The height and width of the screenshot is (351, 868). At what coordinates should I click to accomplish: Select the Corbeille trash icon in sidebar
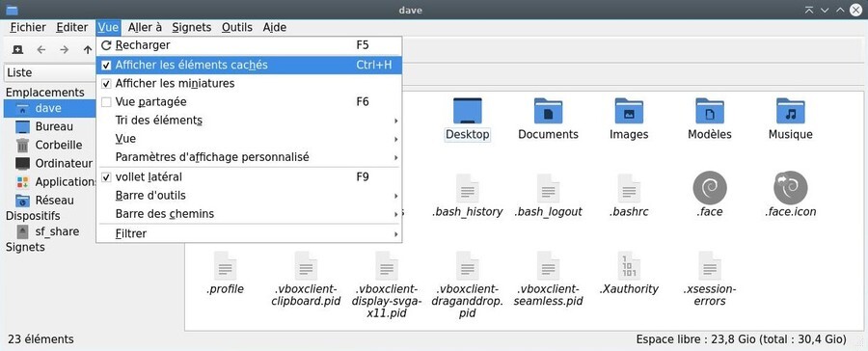[23, 145]
